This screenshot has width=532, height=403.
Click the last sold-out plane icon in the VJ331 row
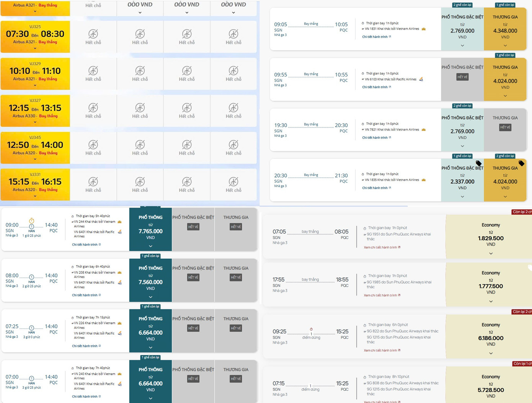(x=233, y=182)
